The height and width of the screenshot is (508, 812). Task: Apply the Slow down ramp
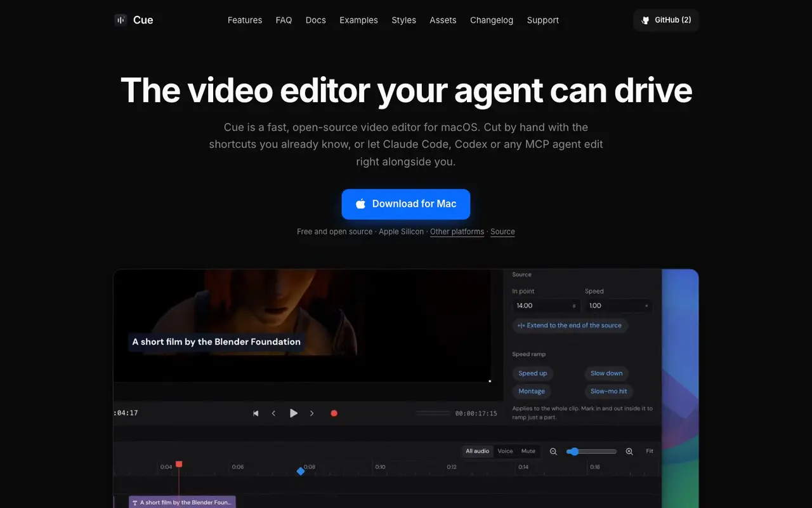[606, 373]
